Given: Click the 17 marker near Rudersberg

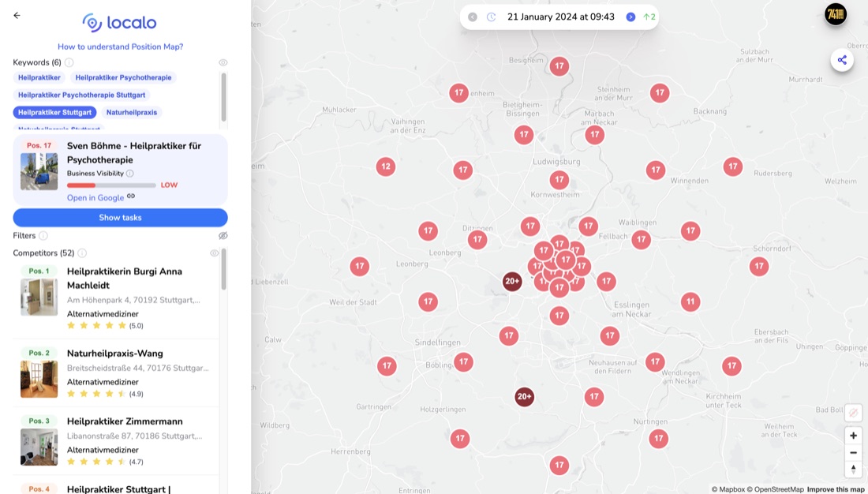Looking at the screenshot, I should pos(732,167).
